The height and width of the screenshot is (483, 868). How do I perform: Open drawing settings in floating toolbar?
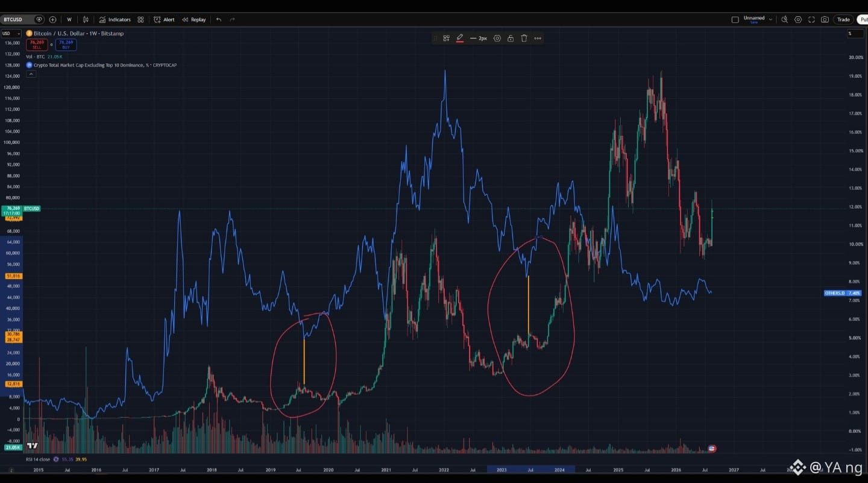click(x=497, y=38)
